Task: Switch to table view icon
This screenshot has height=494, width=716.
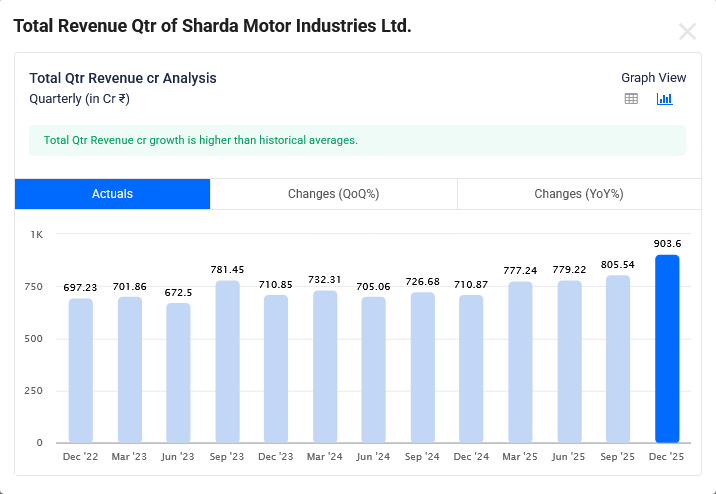Action: point(631,99)
